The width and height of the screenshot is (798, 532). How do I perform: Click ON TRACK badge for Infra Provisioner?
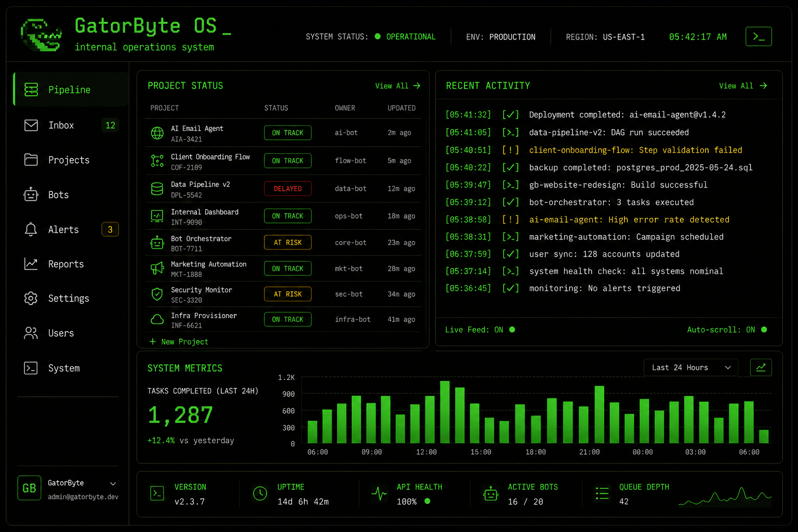288,320
